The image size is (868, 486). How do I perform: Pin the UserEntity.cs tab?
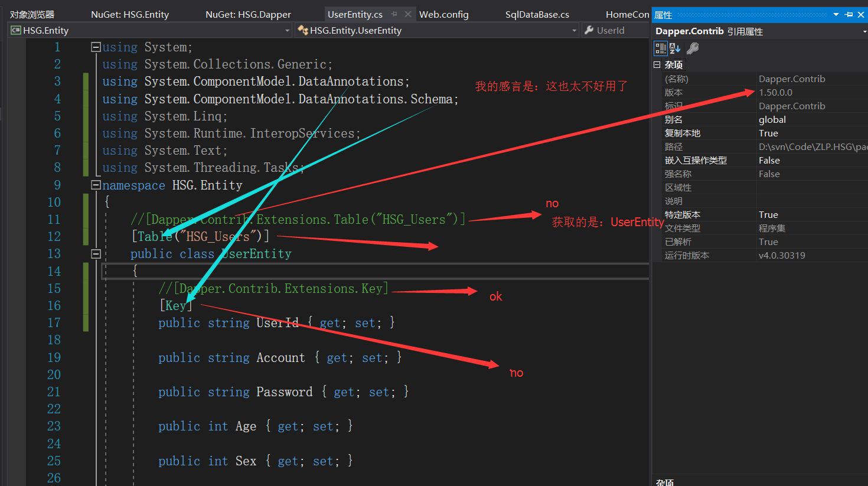coord(394,14)
